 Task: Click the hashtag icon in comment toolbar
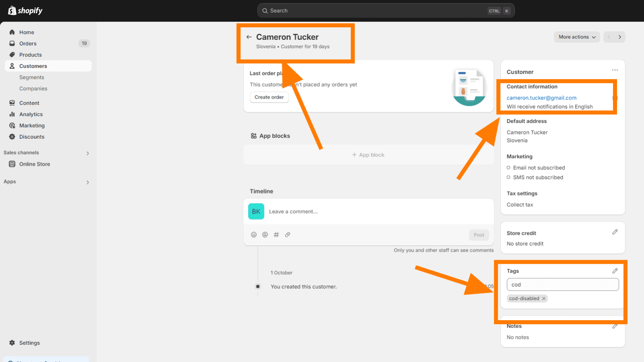[x=276, y=235]
